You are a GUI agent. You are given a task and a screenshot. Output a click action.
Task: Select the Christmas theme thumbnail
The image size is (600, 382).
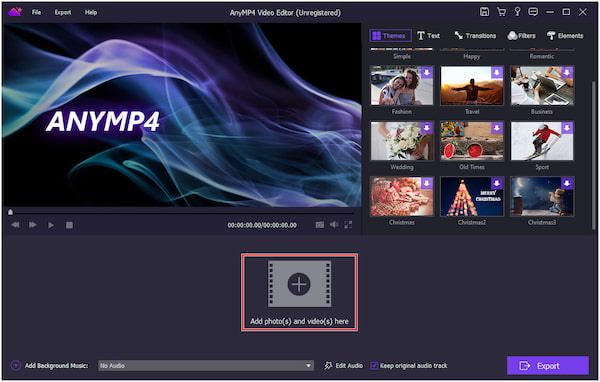tap(402, 197)
